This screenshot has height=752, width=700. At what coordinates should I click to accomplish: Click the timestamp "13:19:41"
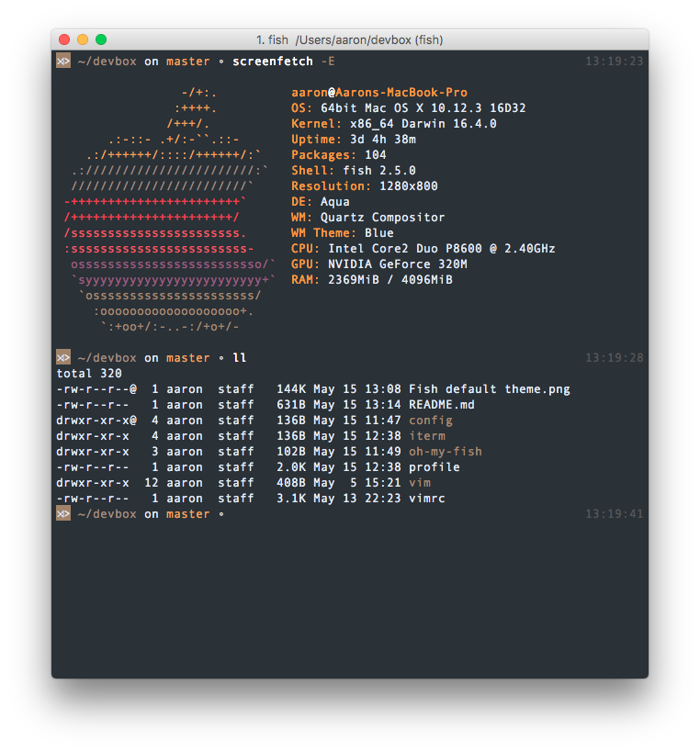[x=615, y=514]
